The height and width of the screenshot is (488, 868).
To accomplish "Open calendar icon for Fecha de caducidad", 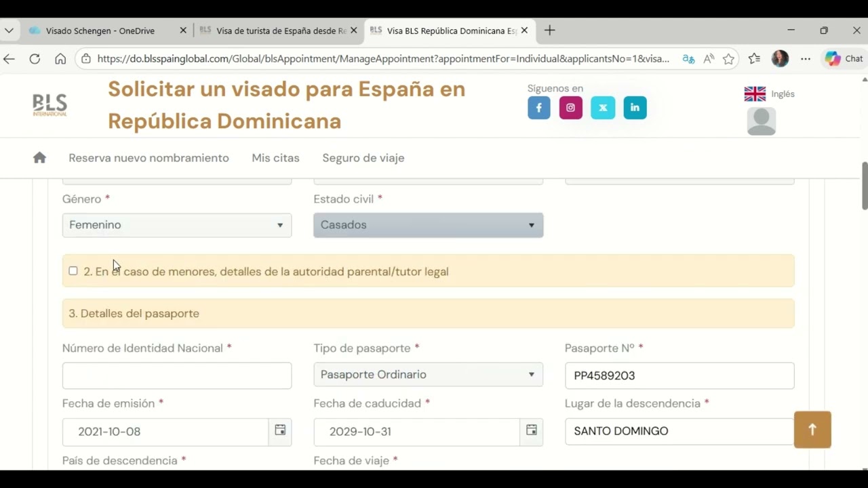I will click(532, 430).
